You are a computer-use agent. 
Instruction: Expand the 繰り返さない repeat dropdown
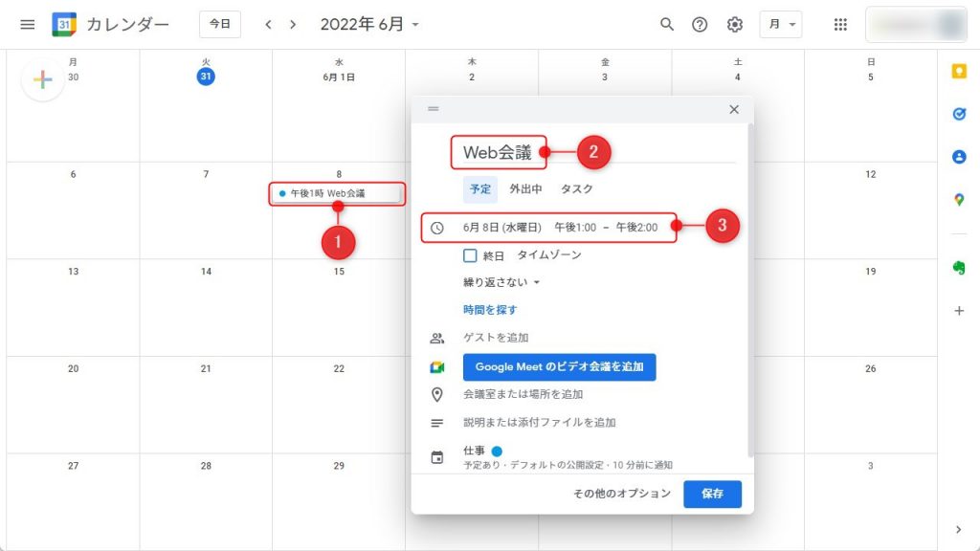click(x=501, y=282)
